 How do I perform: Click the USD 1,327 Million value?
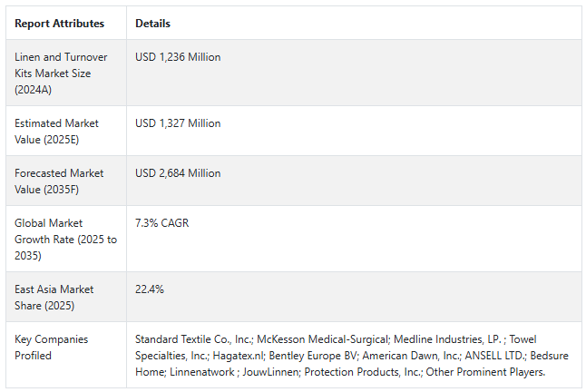point(178,123)
